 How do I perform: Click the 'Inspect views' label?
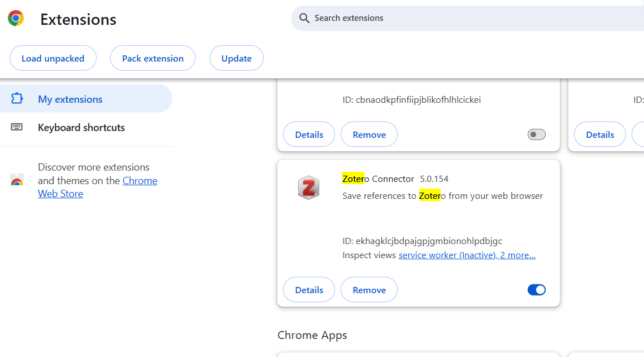click(x=369, y=255)
